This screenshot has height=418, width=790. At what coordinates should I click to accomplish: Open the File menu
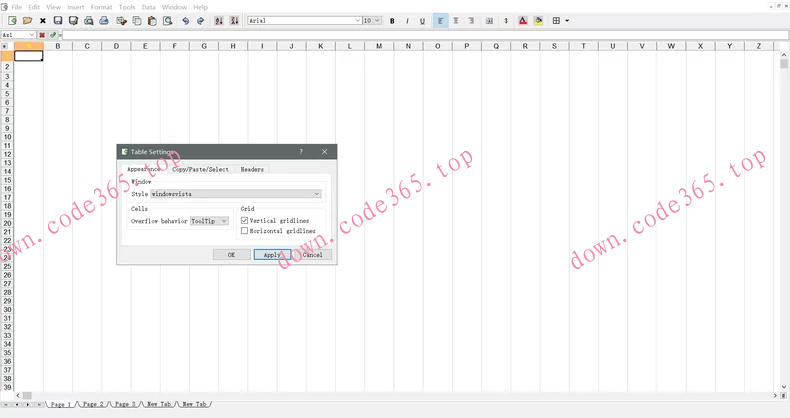(x=17, y=7)
